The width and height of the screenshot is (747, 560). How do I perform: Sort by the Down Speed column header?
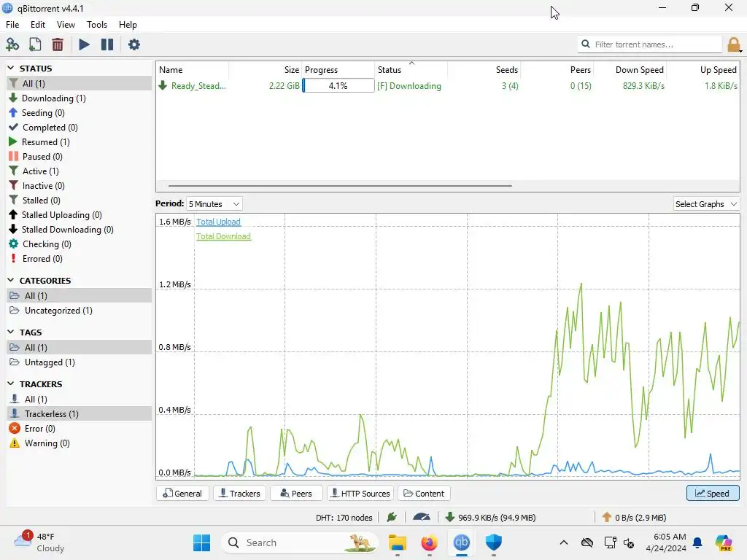(x=630, y=70)
